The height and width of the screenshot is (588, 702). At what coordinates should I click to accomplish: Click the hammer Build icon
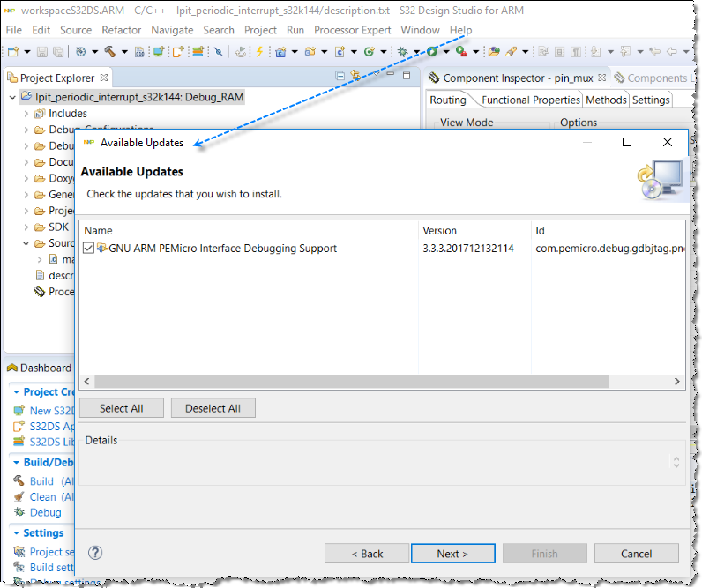tap(109, 52)
